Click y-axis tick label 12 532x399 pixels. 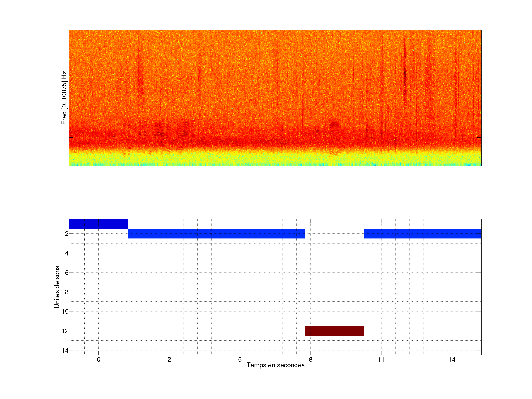tap(65, 331)
